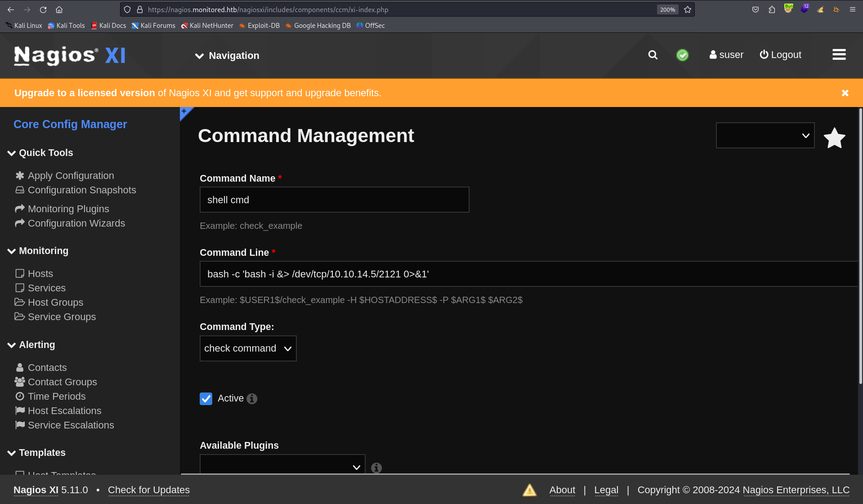The height and width of the screenshot is (504, 863).
Task: Open Apply Configuration in sidebar
Action: click(65, 176)
